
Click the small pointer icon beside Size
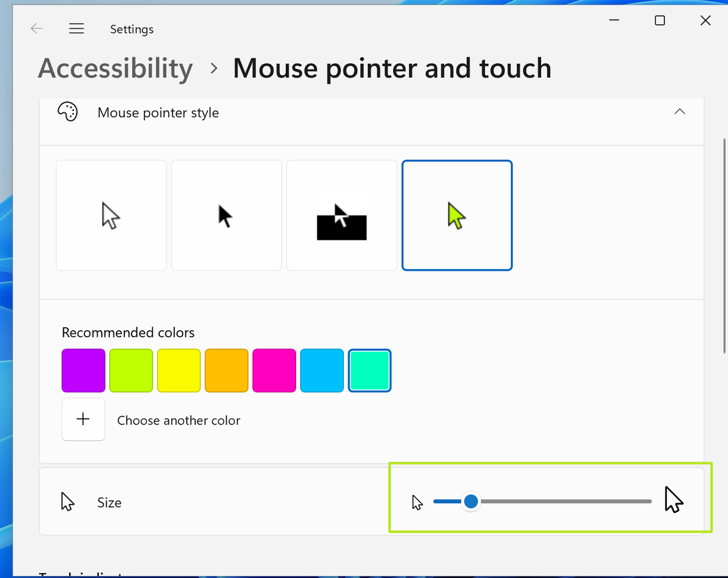(x=418, y=501)
